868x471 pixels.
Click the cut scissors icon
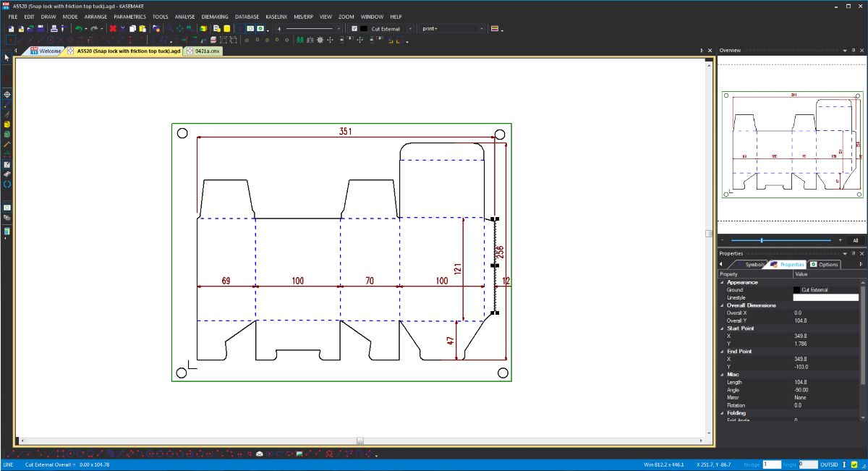point(123,28)
